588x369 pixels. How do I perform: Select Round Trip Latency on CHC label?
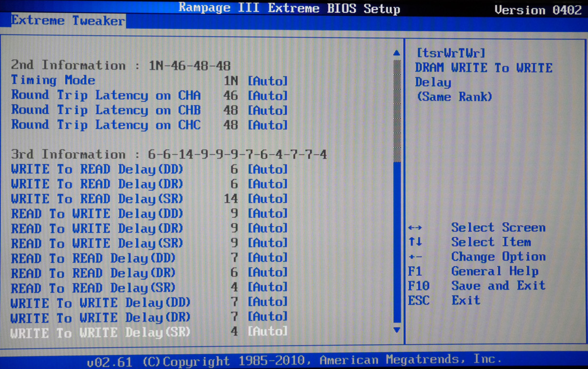[x=106, y=125]
